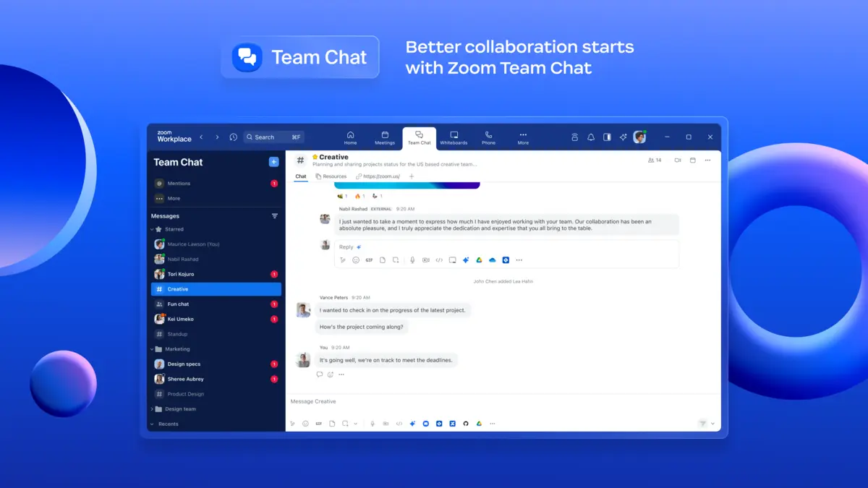
Task: Open Kei Umeko conversation
Action: tap(216, 319)
